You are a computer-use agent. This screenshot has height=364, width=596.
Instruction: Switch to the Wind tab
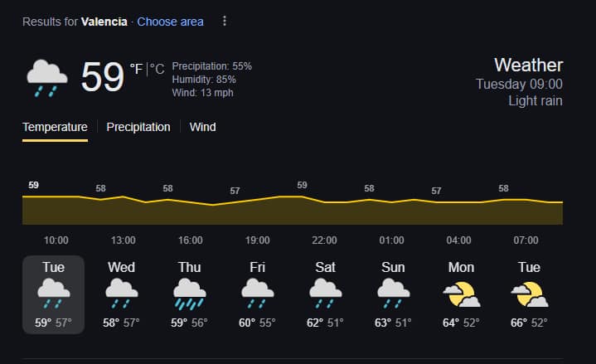pos(202,127)
